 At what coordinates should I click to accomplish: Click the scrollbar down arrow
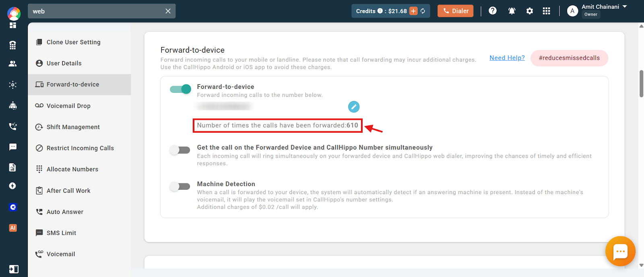click(641, 265)
